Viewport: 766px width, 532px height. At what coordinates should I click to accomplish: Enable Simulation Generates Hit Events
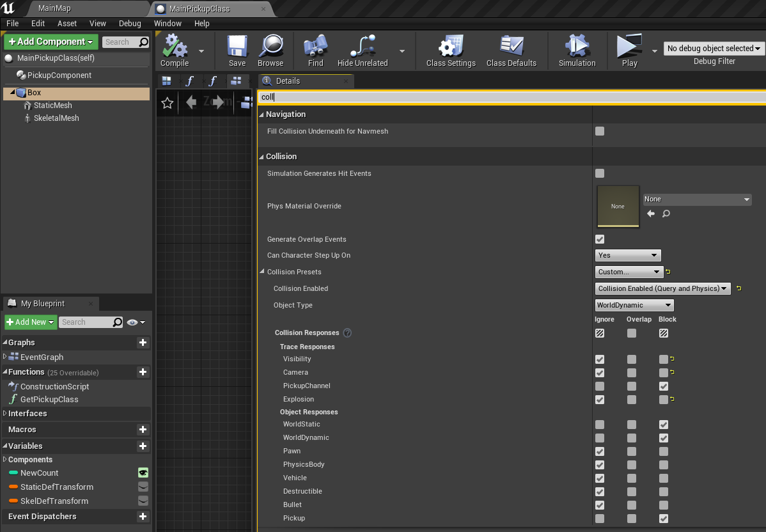(599, 173)
